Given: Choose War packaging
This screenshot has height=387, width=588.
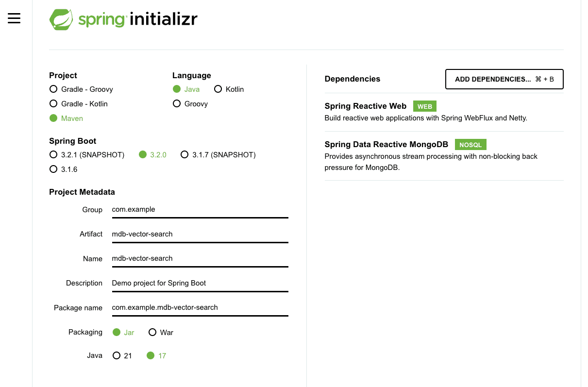Looking at the screenshot, I should coord(152,333).
